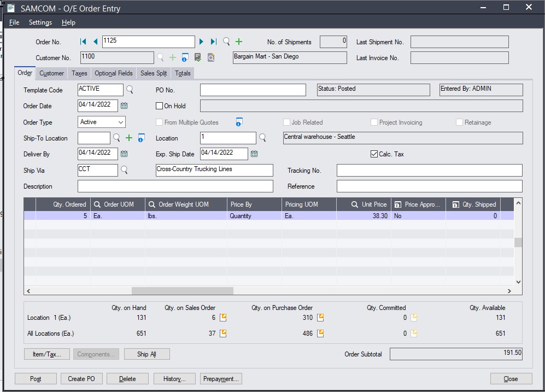
Task: Add new Ship-To Location plus
Action: coord(129,138)
